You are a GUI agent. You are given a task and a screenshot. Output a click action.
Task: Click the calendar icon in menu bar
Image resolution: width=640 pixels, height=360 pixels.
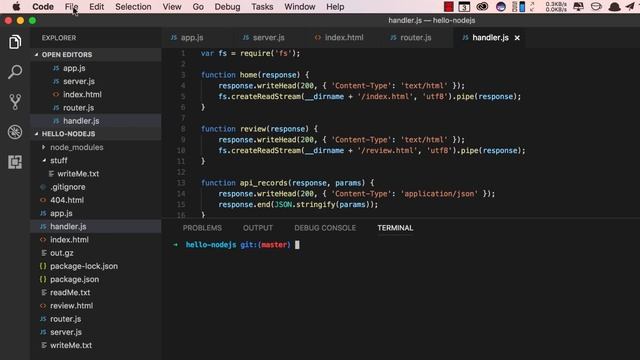coord(464,7)
